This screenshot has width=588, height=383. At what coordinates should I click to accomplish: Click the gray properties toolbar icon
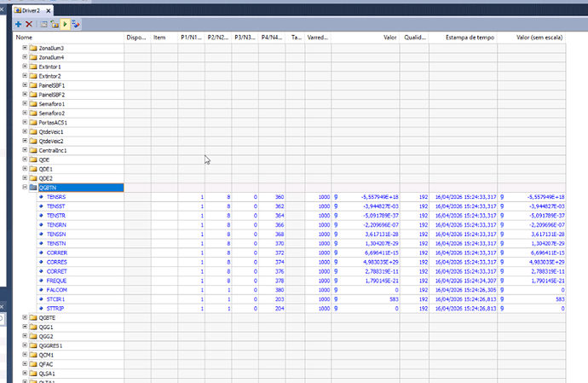pyautogui.click(x=43, y=25)
